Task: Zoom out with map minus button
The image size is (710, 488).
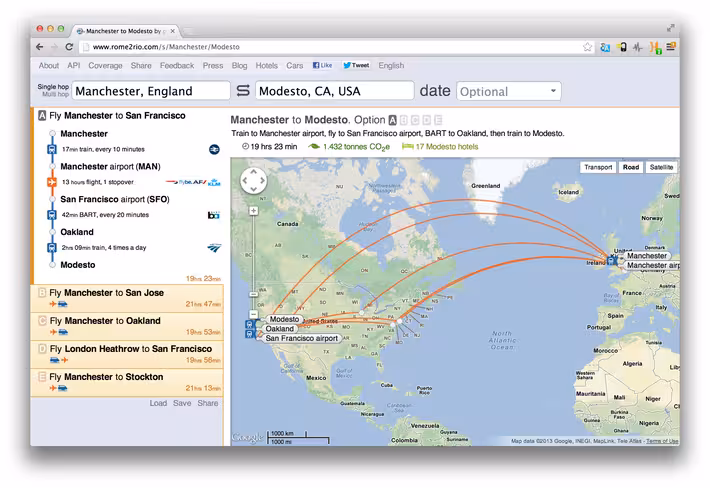Action: coord(254,314)
